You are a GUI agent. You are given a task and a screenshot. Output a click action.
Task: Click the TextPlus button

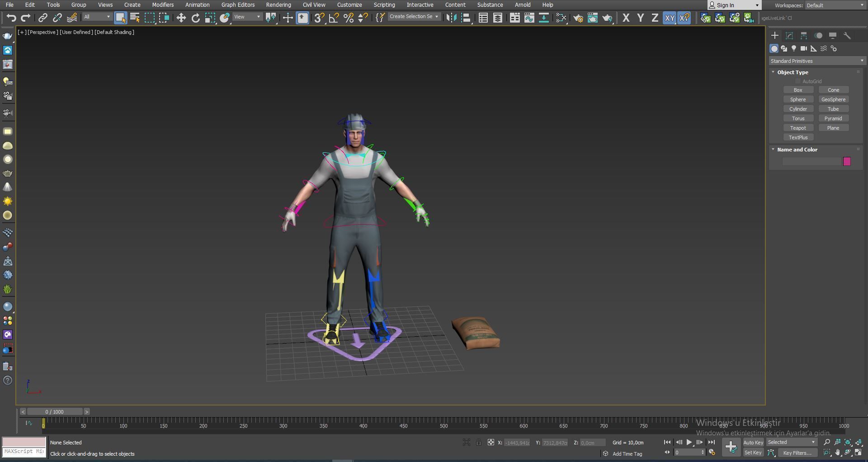(x=798, y=137)
